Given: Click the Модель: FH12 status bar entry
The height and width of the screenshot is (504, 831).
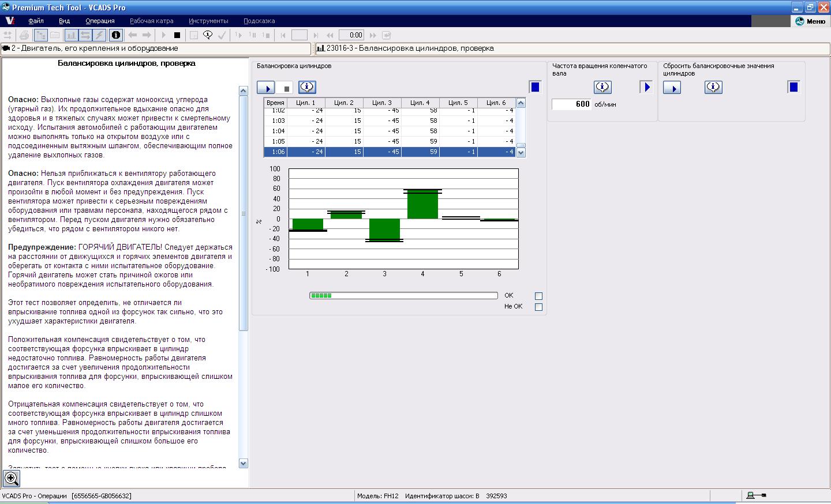Looking at the screenshot, I should click(377, 496).
